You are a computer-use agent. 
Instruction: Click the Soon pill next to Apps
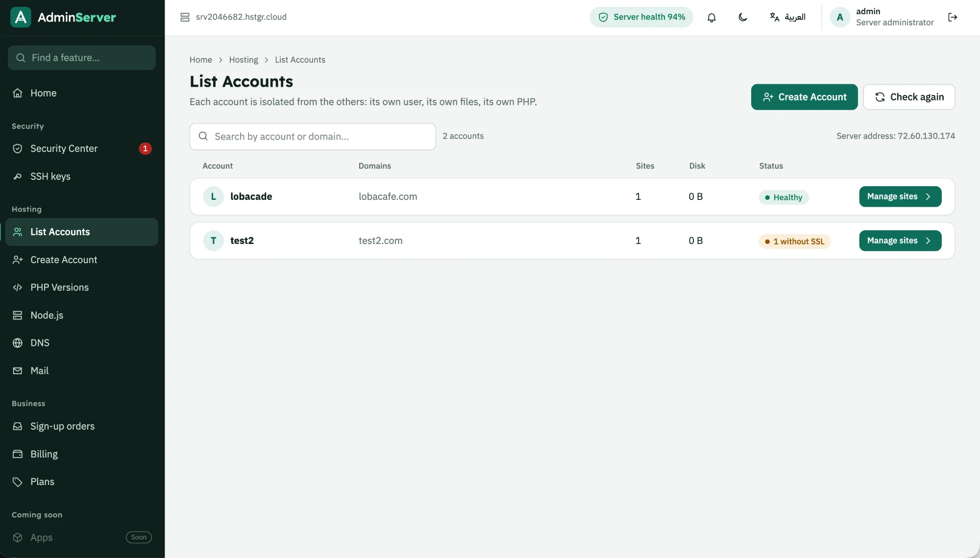click(x=139, y=537)
